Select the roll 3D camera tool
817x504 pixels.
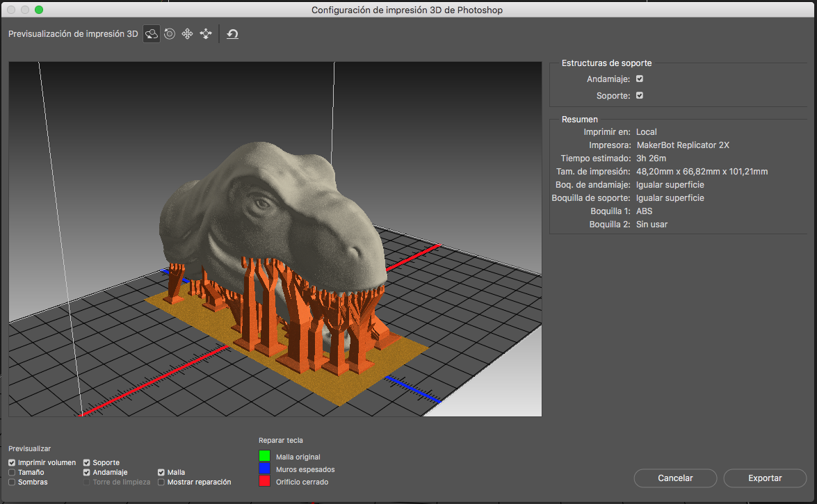170,33
